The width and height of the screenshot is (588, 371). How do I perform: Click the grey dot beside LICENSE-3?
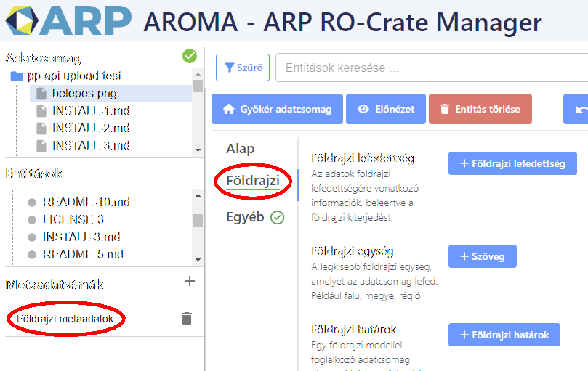[x=32, y=220]
